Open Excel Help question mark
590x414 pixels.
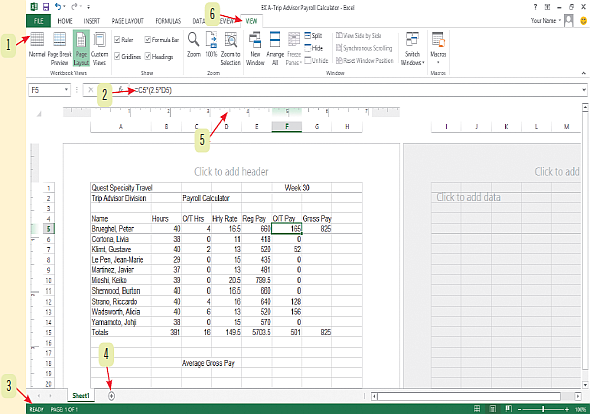(x=535, y=7)
